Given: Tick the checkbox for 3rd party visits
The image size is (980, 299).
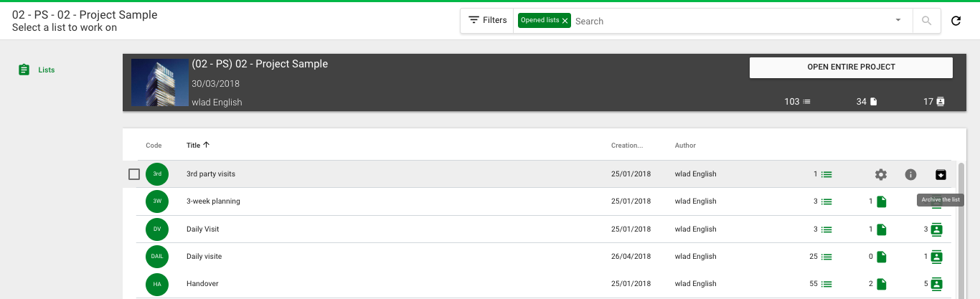Looking at the screenshot, I should [x=134, y=174].
